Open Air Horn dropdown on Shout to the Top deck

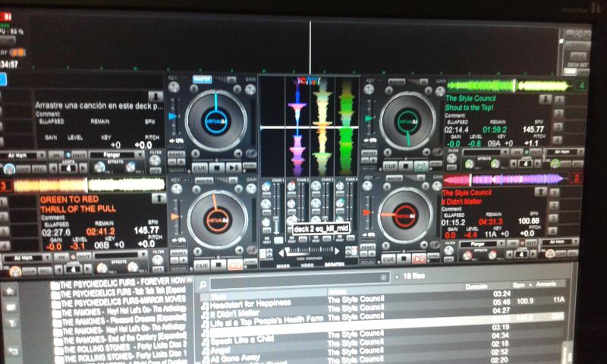[x=580, y=152]
